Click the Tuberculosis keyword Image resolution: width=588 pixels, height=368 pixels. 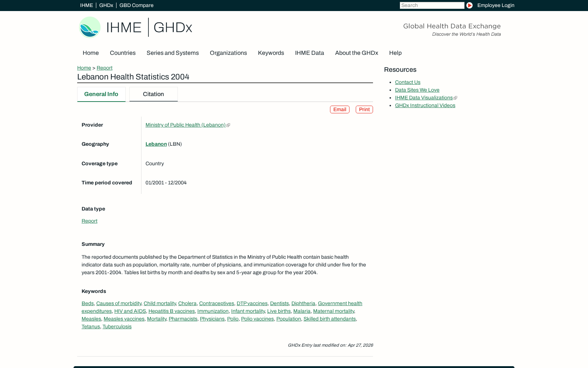tap(117, 326)
